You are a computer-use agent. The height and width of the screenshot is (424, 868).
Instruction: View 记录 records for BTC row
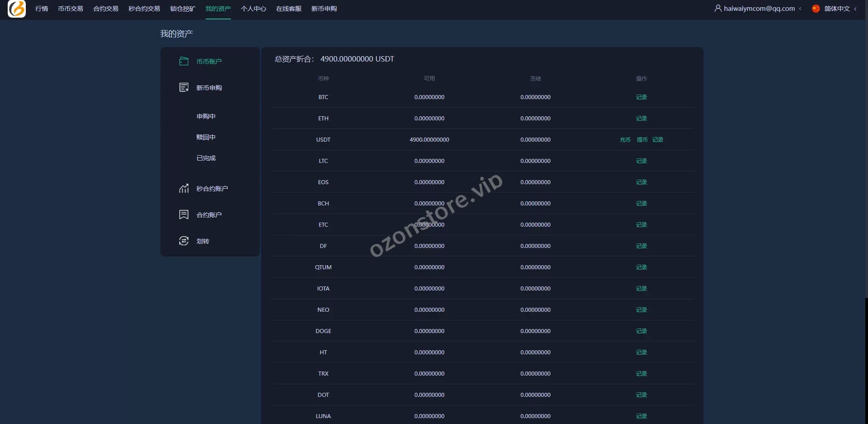[x=641, y=97]
